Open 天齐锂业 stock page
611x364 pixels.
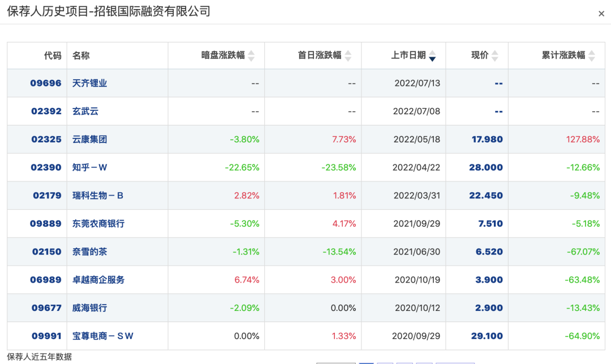89,83
